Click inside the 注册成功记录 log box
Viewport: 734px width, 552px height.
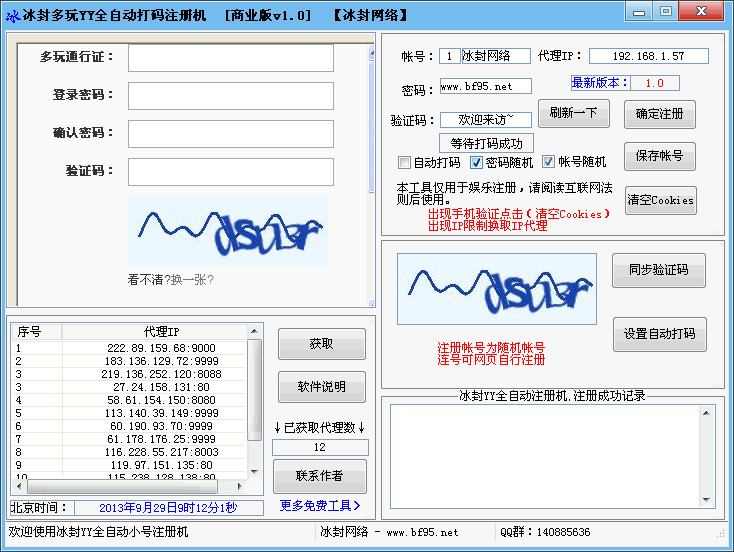tap(545, 456)
